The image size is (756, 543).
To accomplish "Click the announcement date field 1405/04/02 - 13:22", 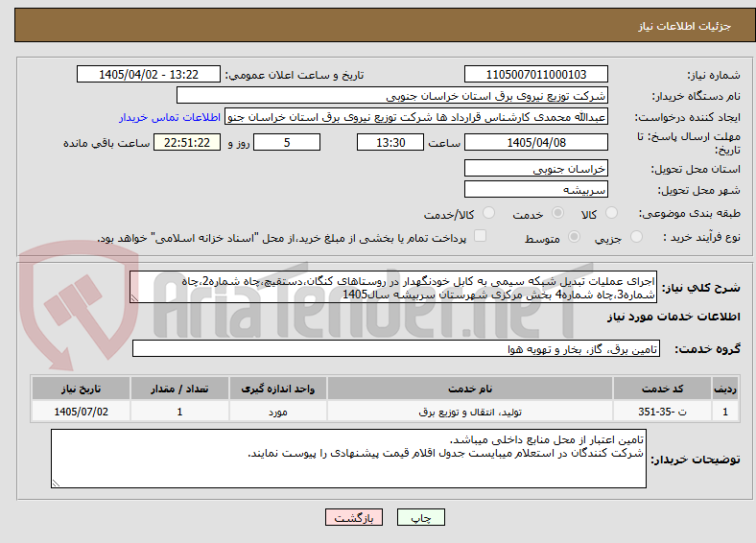I will (x=149, y=74).
